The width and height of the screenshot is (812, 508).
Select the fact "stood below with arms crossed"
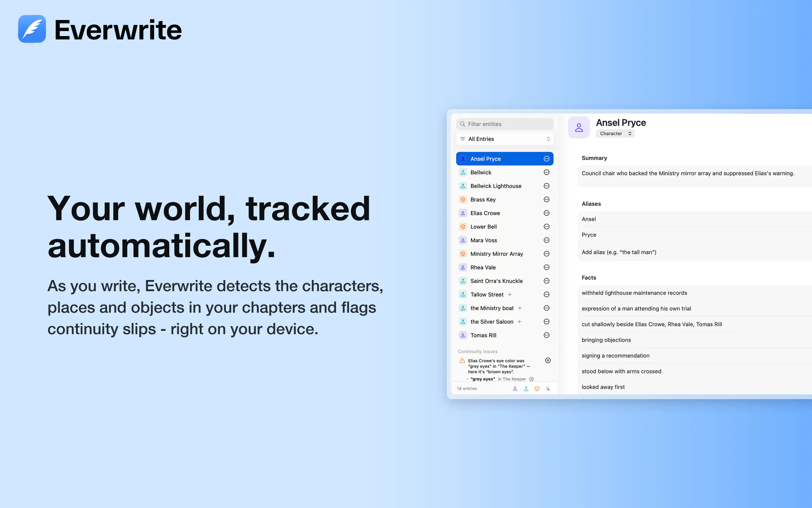tap(695, 371)
